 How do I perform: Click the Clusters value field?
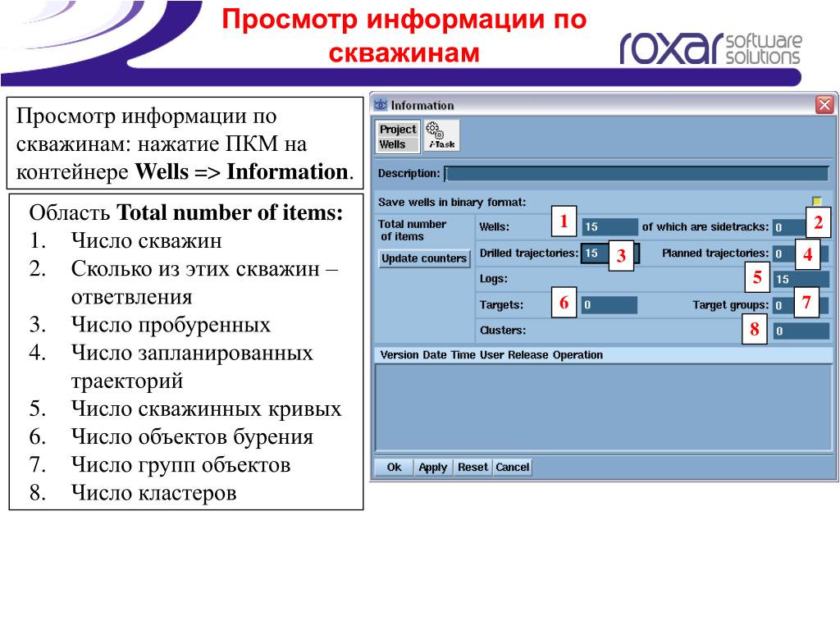(x=801, y=331)
